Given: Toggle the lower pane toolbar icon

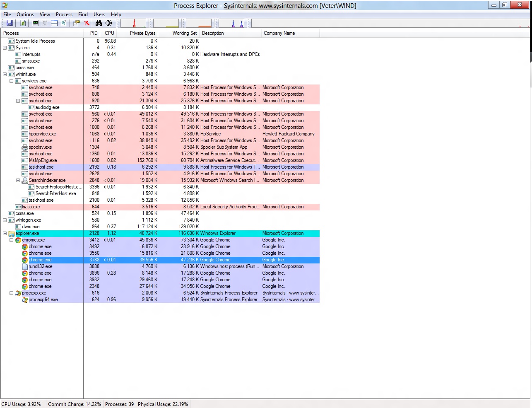Looking at the screenshot, I should click(54, 23).
